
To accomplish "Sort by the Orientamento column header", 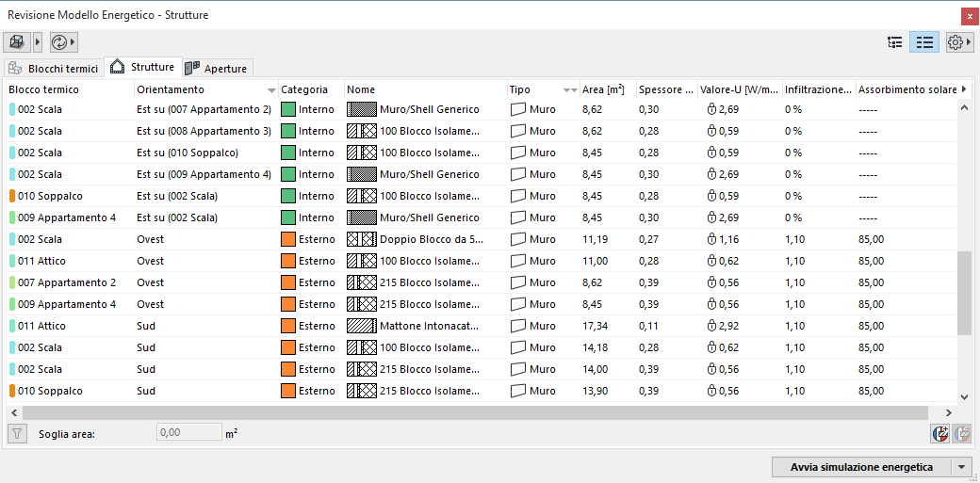I will pyautogui.click(x=206, y=90).
